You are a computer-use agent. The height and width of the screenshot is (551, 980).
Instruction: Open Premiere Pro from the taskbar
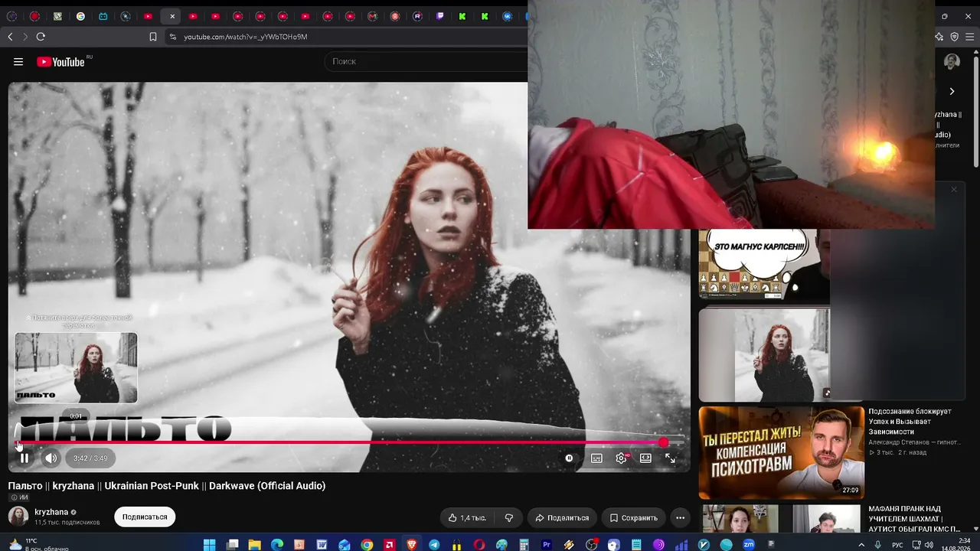point(547,545)
